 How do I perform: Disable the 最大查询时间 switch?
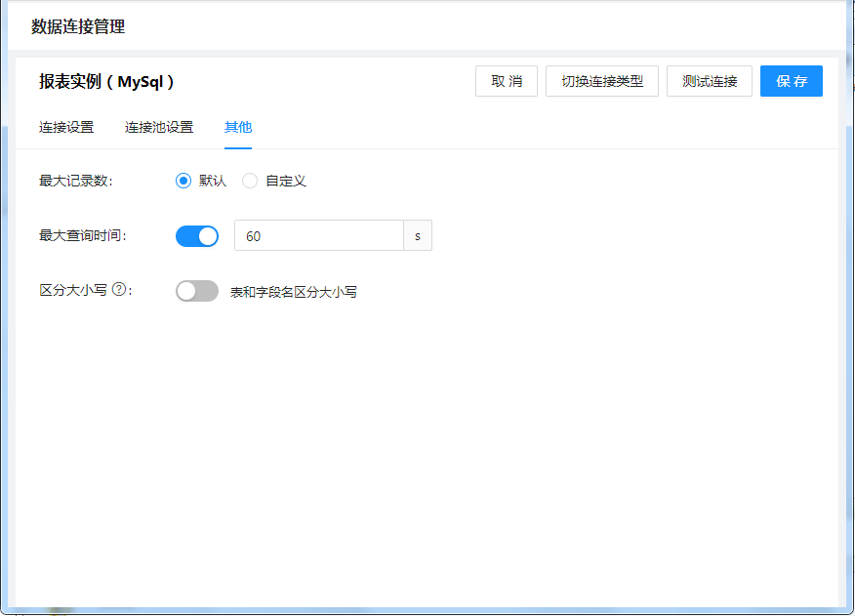point(197,235)
